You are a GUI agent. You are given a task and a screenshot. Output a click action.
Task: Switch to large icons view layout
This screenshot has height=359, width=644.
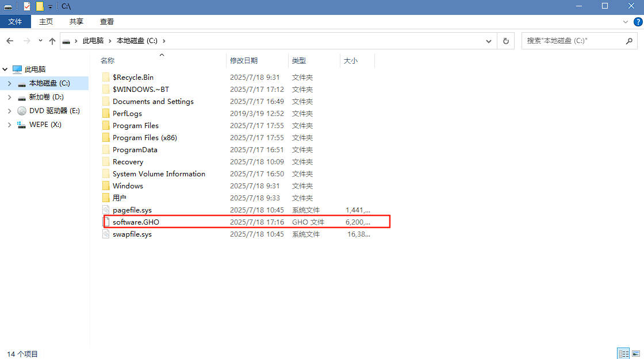click(635, 353)
